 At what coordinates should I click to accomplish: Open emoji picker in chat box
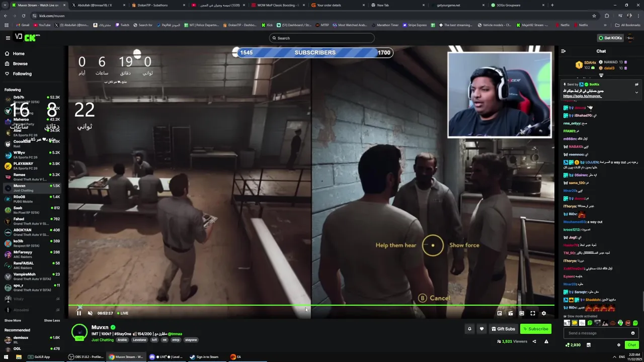pos(633,333)
